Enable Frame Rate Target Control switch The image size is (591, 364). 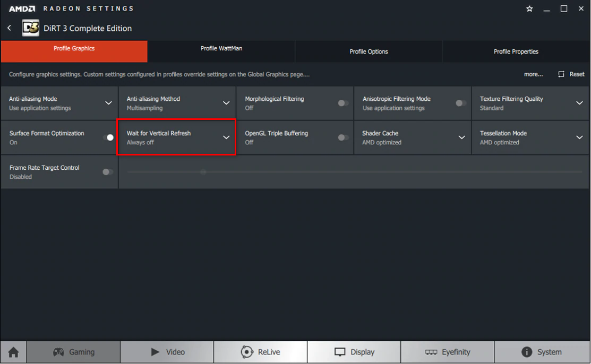108,172
